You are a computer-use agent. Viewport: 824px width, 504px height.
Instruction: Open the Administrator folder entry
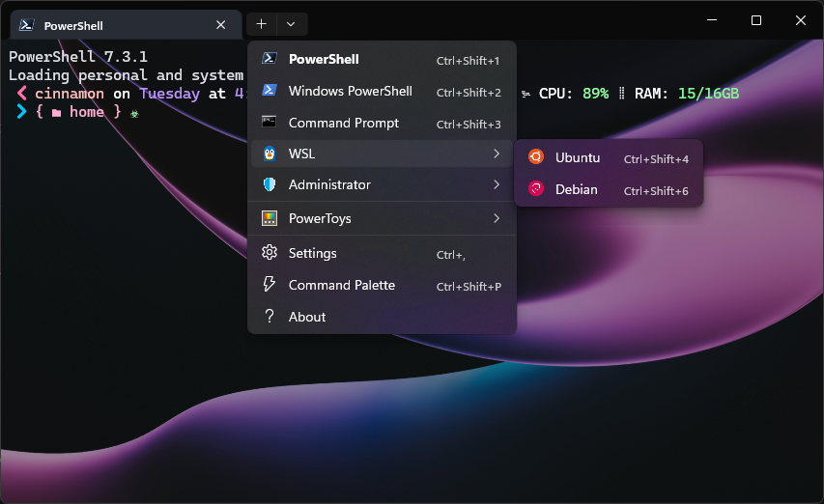382,184
